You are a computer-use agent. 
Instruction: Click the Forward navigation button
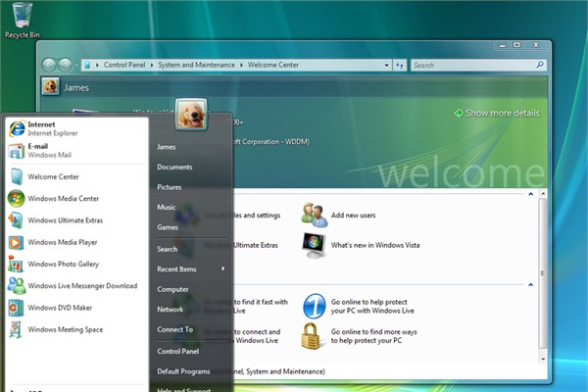click(x=66, y=65)
